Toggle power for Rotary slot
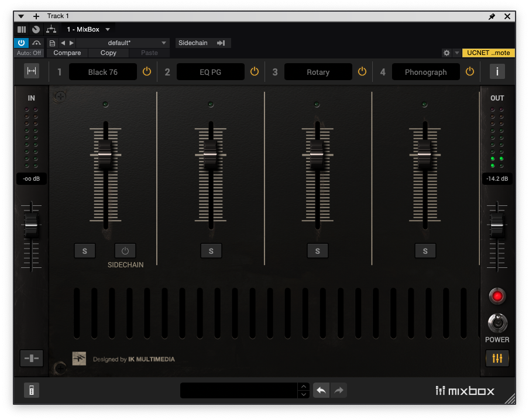This screenshot has height=420, width=529. [362, 71]
